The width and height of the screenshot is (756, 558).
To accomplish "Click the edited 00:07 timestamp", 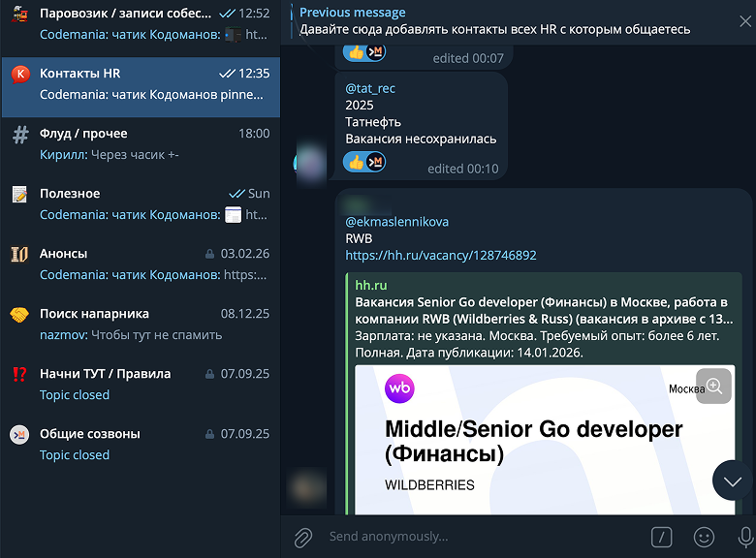I will tap(468, 58).
